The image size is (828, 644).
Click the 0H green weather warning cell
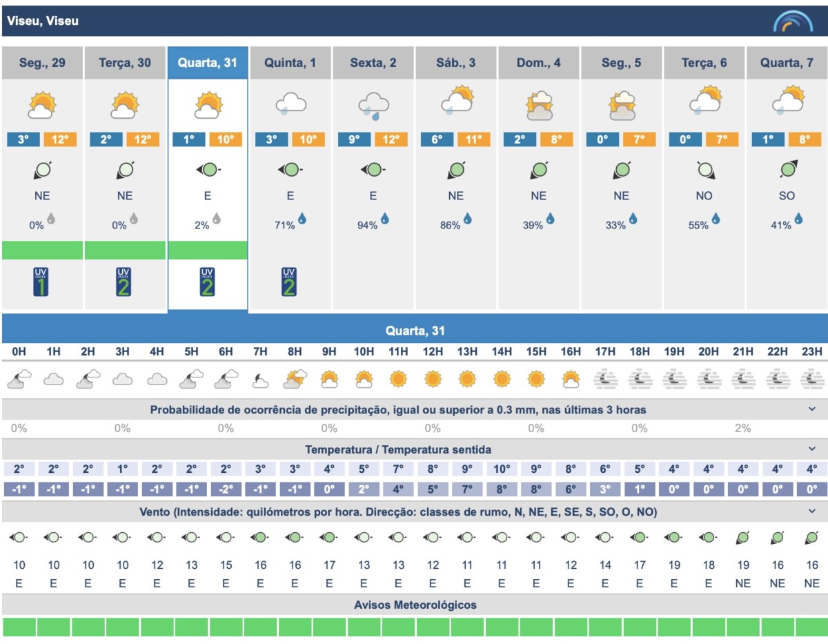(x=19, y=627)
